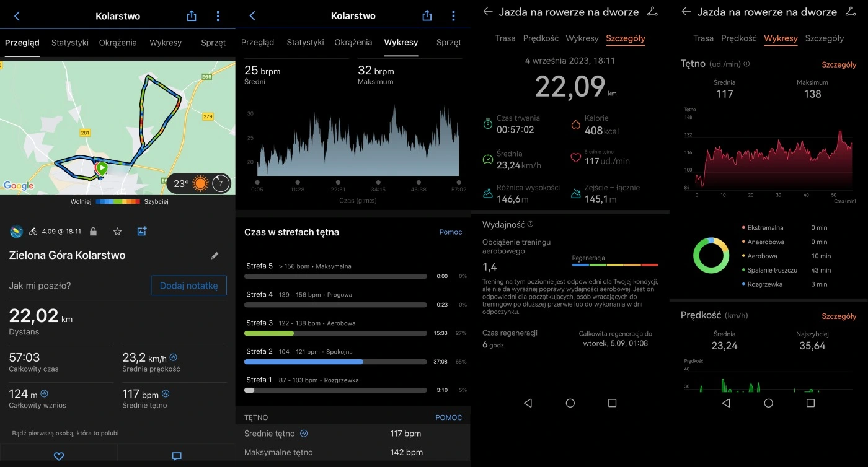Expand the uppercase TĘTNO section's POMOC link
Screen dimensions: 868x467
(x=448, y=417)
